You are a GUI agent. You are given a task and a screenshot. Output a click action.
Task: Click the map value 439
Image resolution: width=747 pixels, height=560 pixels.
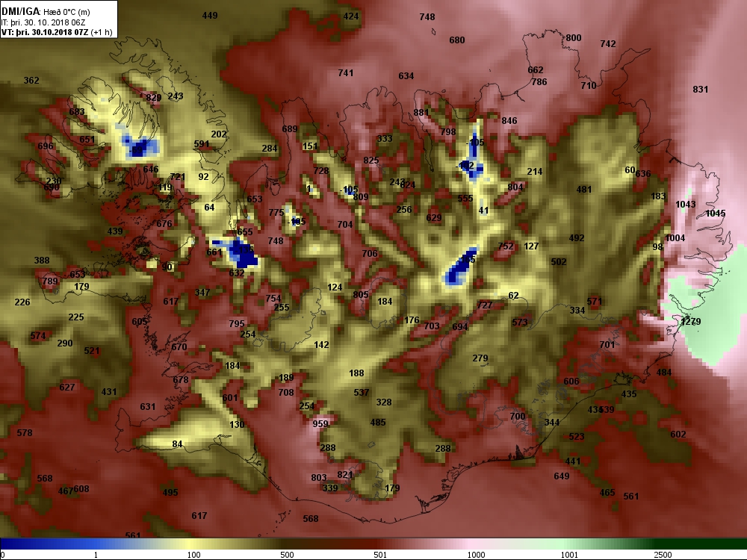pos(115,231)
